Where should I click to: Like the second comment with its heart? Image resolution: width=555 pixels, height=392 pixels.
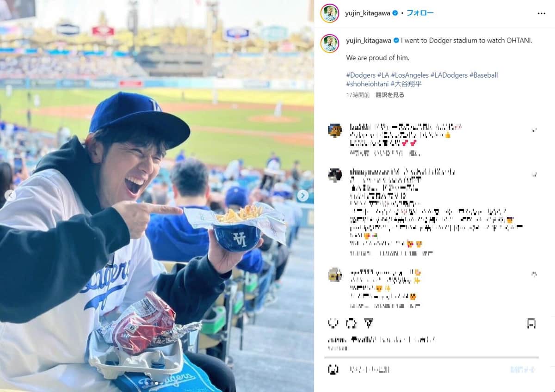534,175
